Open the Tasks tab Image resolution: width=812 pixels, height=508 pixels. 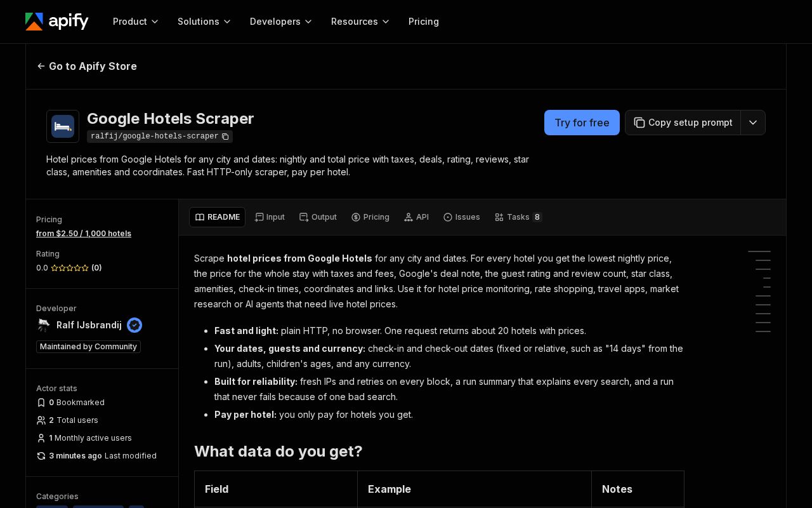pyautogui.click(x=518, y=217)
